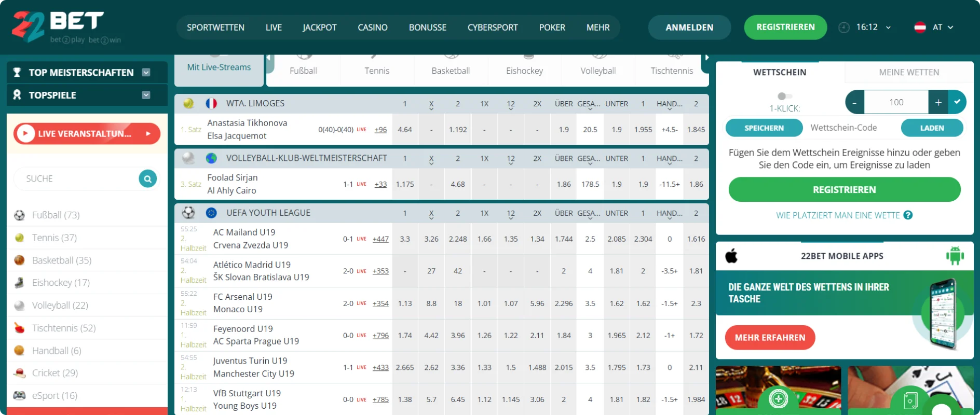980x415 pixels.
Task: Open Wie platziert man eine Wette link
Action: (838, 215)
